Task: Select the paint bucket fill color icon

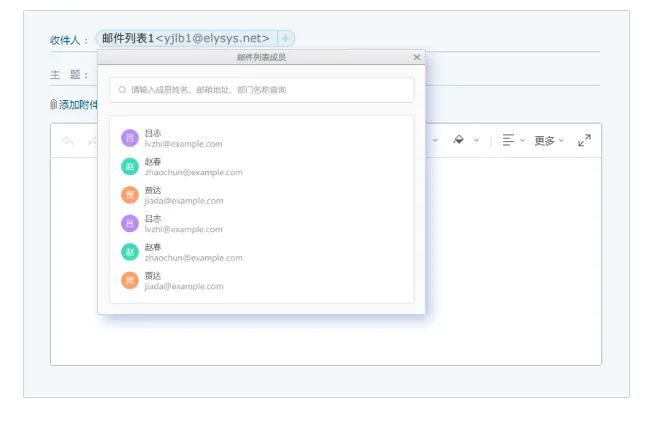Action: tap(458, 140)
